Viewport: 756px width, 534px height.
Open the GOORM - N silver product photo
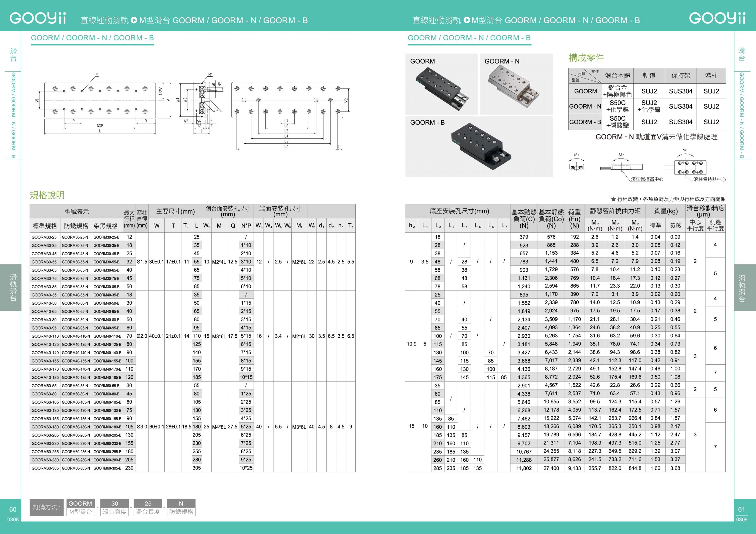(x=516, y=84)
